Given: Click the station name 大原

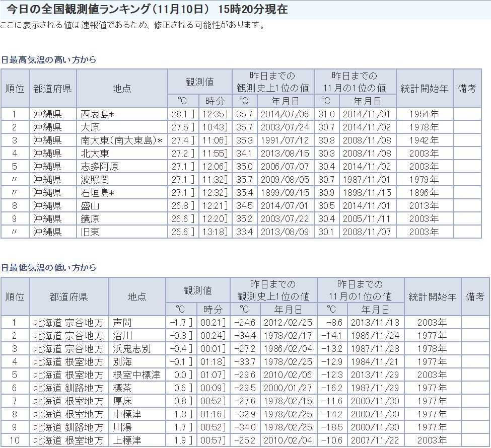Looking at the screenshot, I should tap(90, 127).
